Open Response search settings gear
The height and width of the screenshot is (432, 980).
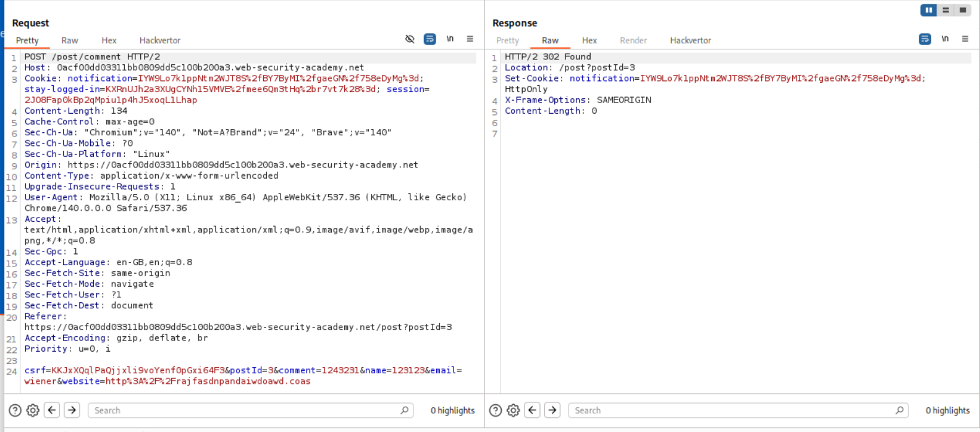pos(513,410)
